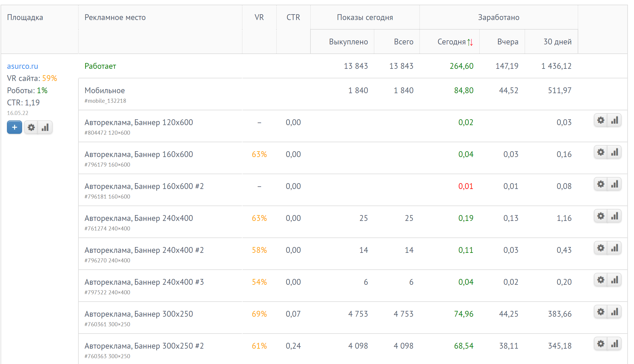The image size is (634, 364).
Task: Click the 30 дней column header
Action: [557, 42]
